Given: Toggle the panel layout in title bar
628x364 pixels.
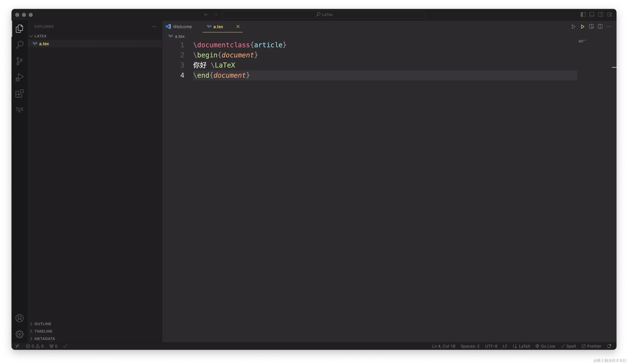Looking at the screenshot, I should click(x=592, y=15).
